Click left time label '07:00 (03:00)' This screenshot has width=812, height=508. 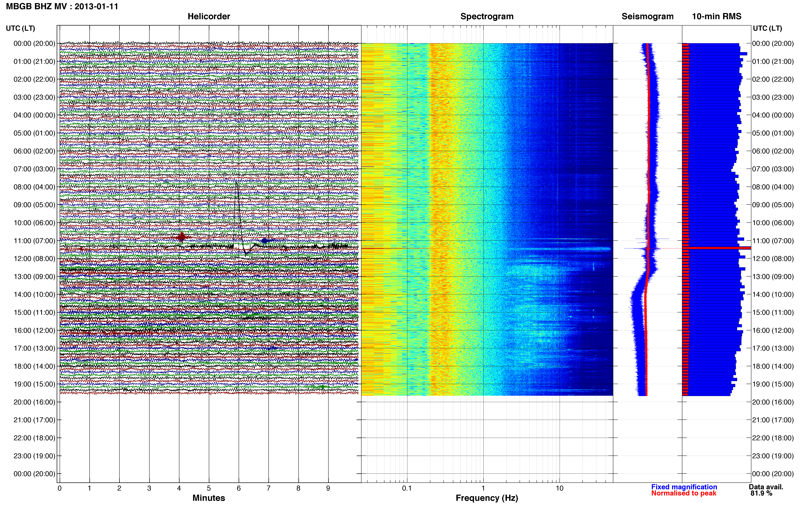(x=34, y=169)
